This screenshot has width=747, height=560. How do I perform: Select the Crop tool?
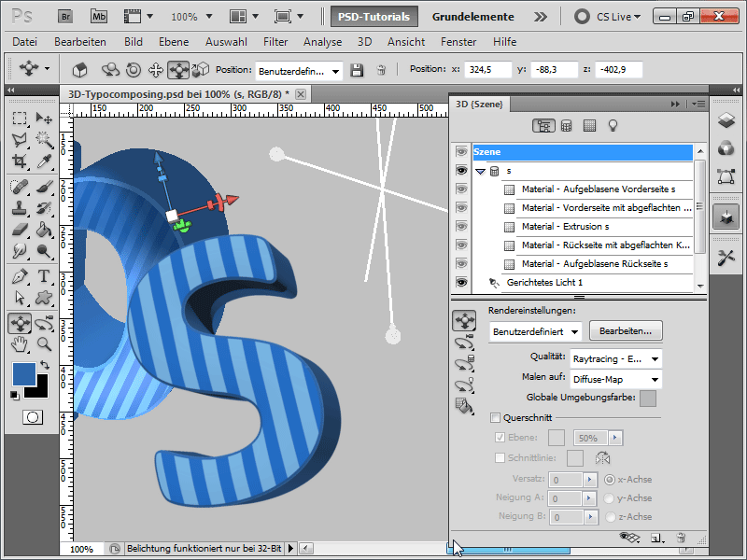pyautogui.click(x=19, y=161)
